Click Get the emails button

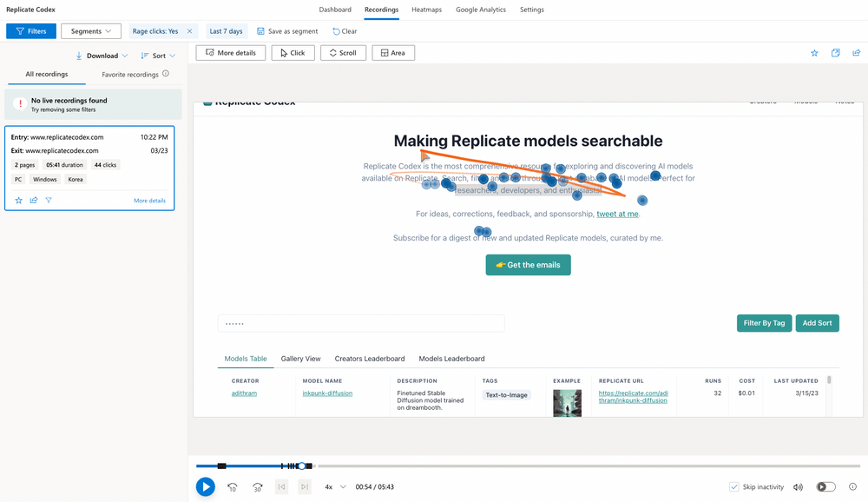[528, 265]
